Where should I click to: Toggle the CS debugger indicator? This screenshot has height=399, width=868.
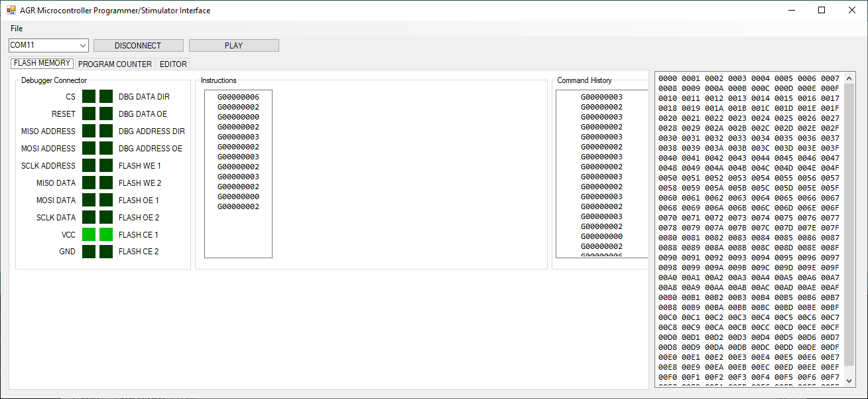[x=89, y=96]
